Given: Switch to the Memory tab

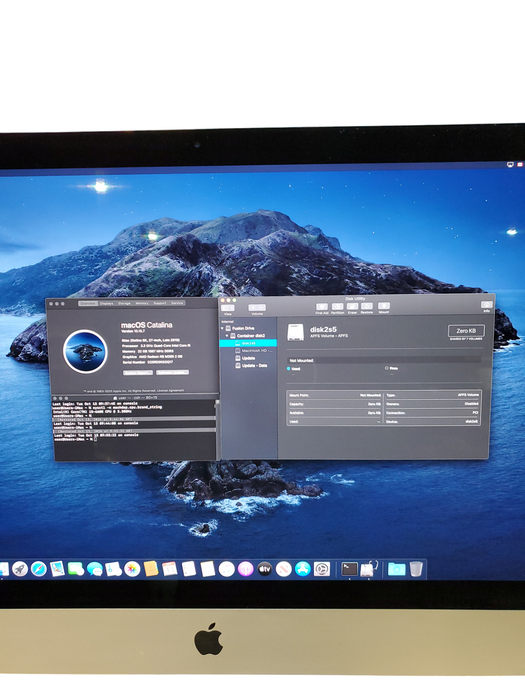Looking at the screenshot, I should [142, 303].
